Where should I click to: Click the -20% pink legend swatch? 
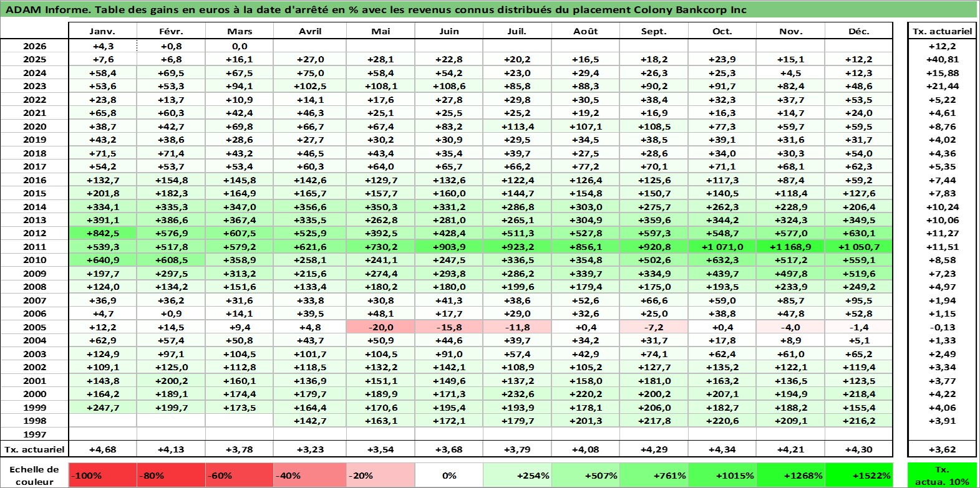coord(381,475)
